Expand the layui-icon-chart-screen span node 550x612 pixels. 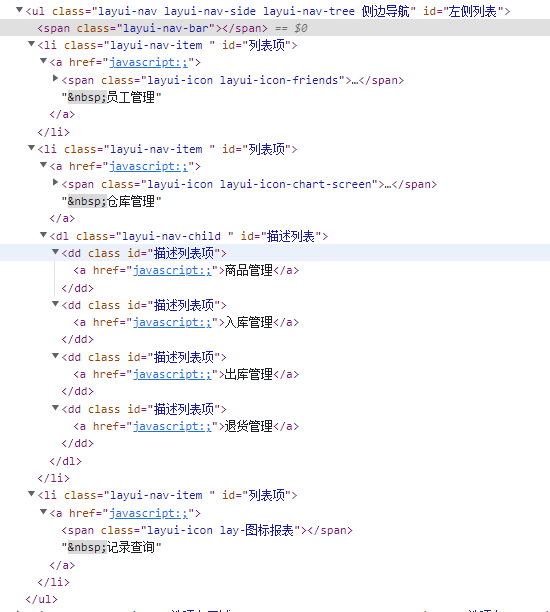tap(55, 182)
